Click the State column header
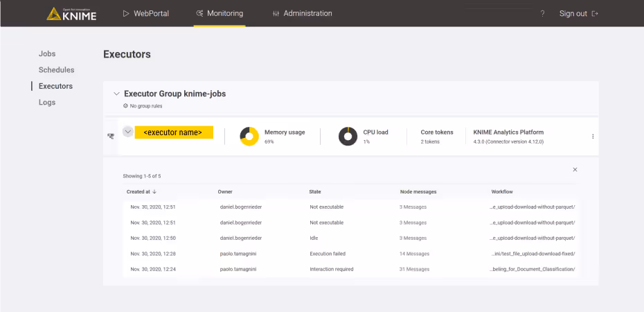 pyautogui.click(x=315, y=191)
